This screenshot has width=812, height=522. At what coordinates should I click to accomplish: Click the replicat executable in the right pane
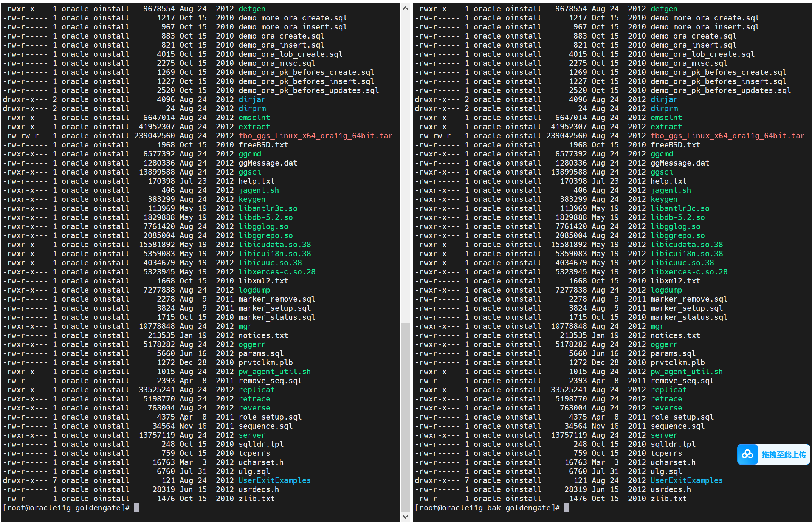tap(668, 390)
